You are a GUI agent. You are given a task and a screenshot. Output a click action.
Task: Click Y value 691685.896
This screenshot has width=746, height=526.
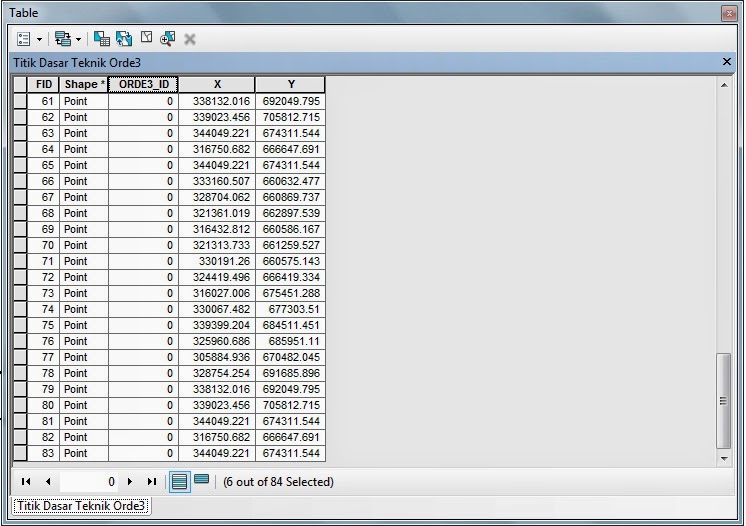click(291, 373)
